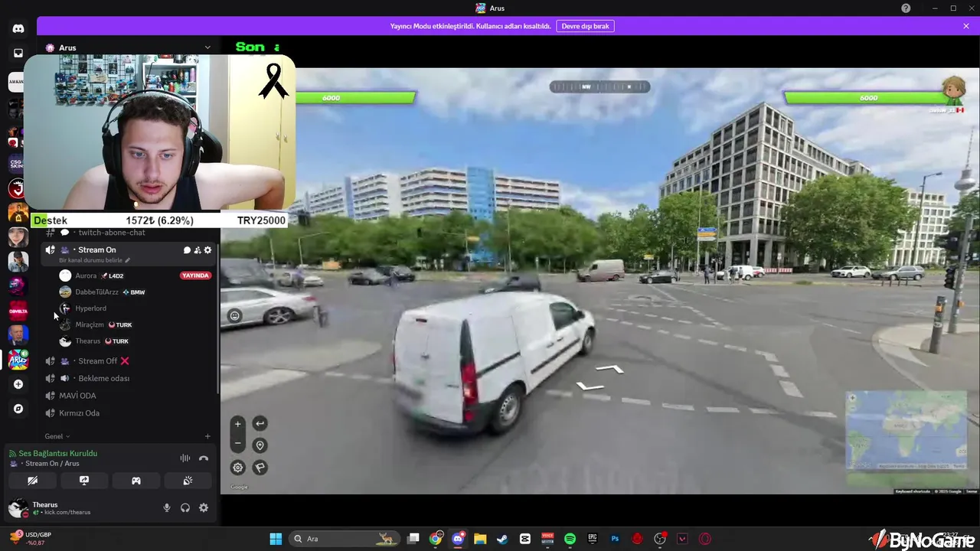Toggle camera on
The height and width of the screenshot is (551, 980).
pyautogui.click(x=32, y=481)
